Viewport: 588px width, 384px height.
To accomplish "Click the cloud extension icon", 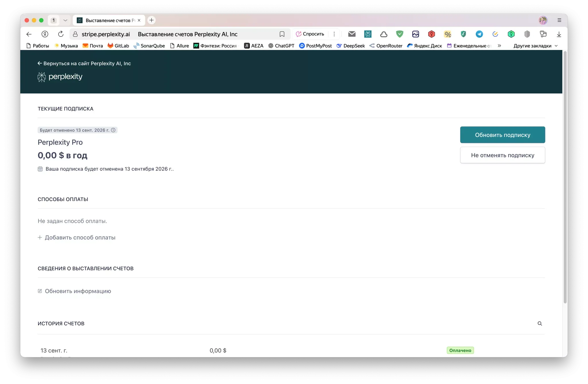I will coord(384,34).
